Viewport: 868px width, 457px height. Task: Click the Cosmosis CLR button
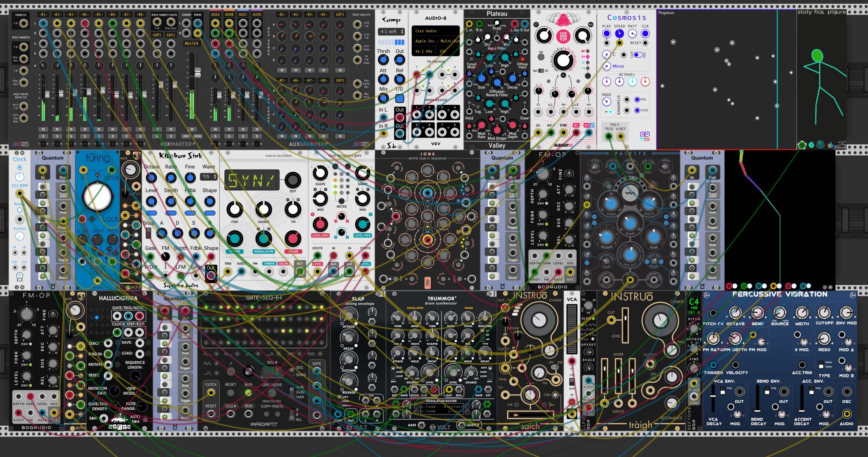point(645,34)
